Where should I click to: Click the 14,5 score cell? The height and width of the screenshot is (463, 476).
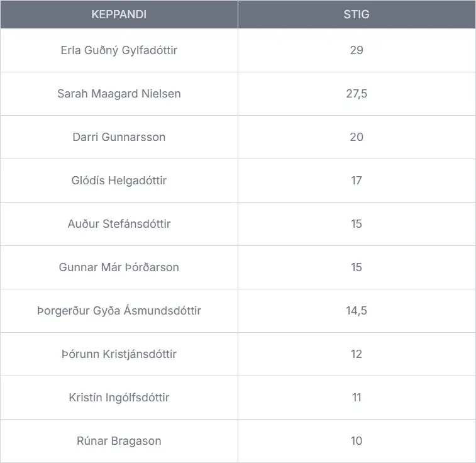pyautogui.click(x=357, y=311)
